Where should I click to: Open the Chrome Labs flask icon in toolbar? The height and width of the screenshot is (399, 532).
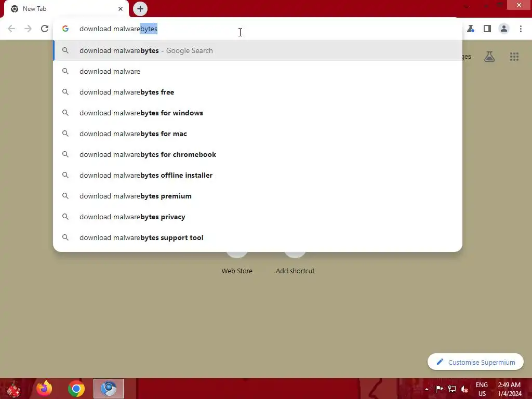click(x=471, y=29)
